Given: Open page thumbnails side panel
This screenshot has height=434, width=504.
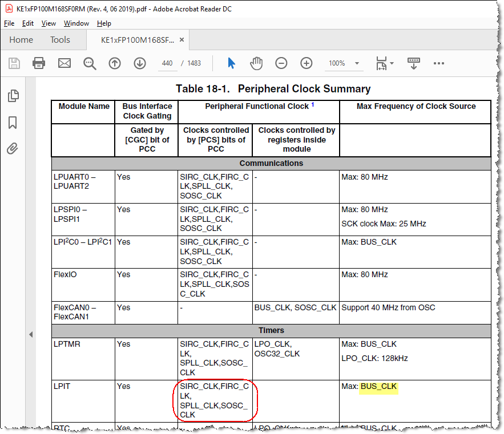Looking at the screenshot, I should [x=13, y=96].
